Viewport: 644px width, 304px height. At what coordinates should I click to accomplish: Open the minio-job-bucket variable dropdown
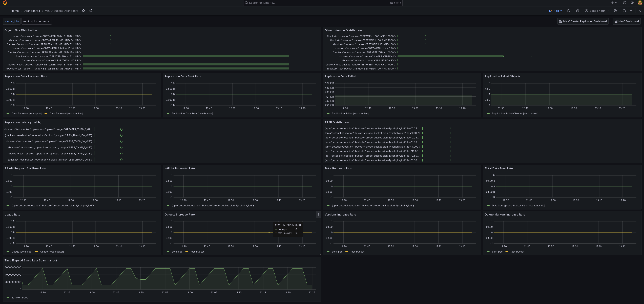(36, 21)
